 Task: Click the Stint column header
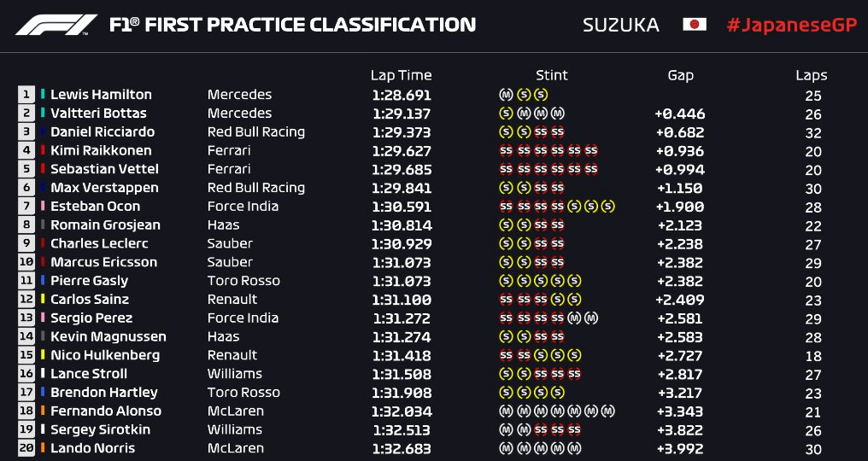click(551, 75)
